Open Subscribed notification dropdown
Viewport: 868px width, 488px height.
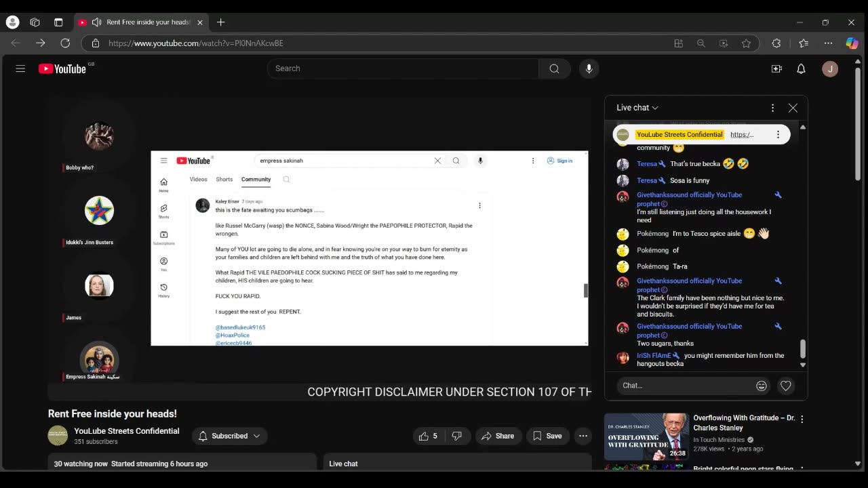point(229,436)
